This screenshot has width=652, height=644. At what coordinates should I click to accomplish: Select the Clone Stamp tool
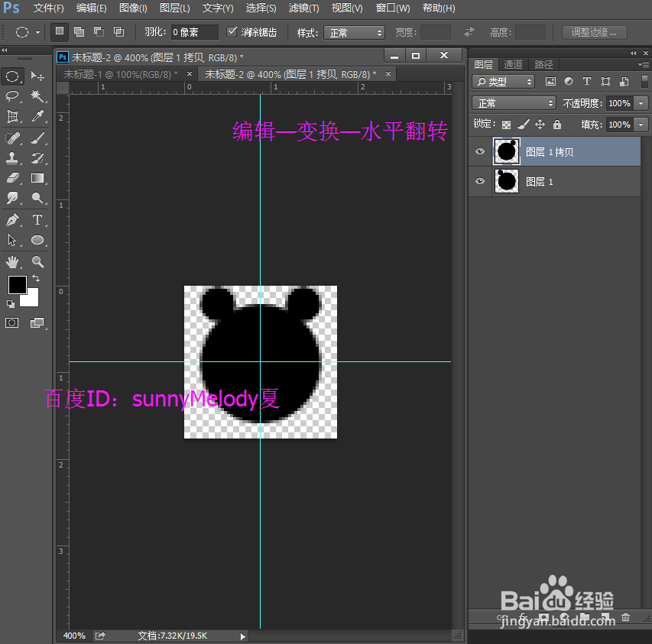[x=12, y=158]
